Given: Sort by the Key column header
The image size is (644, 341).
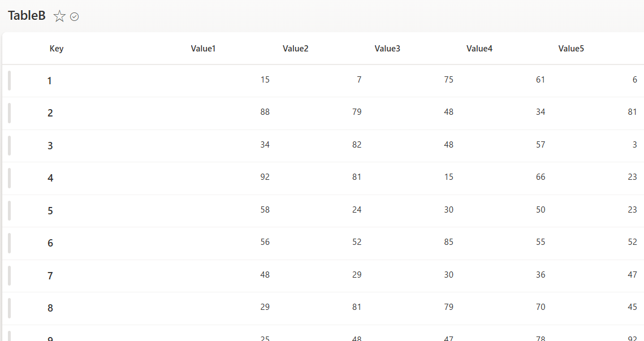Looking at the screenshot, I should (x=57, y=49).
